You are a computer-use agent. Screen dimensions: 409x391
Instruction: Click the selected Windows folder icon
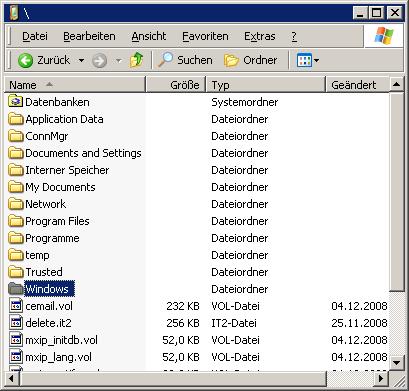coord(15,289)
